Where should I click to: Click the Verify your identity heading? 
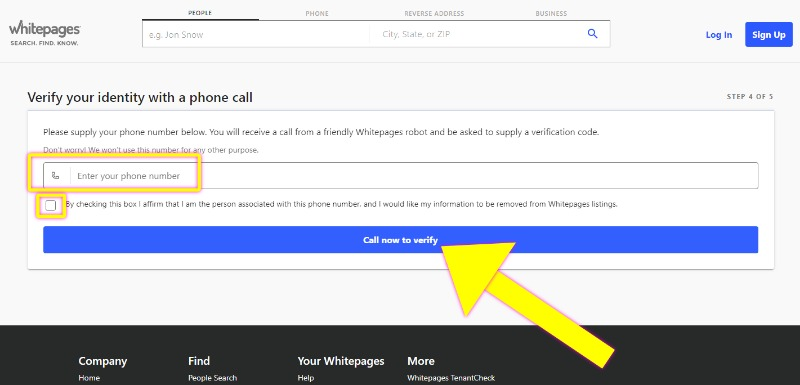140,97
